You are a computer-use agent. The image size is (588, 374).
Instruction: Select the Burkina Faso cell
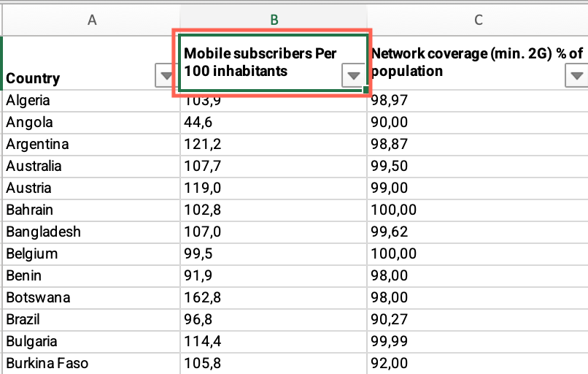pyautogui.click(x=91, y=364)
